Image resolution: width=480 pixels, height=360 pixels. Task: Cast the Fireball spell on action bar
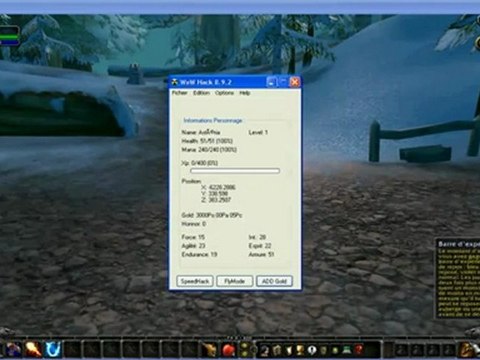tap(33, 349)
